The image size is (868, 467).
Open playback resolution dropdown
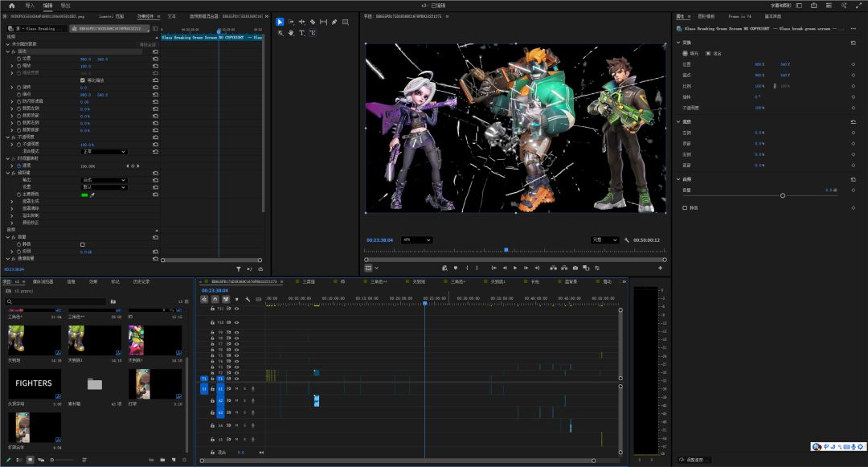[x=604, y=240]
